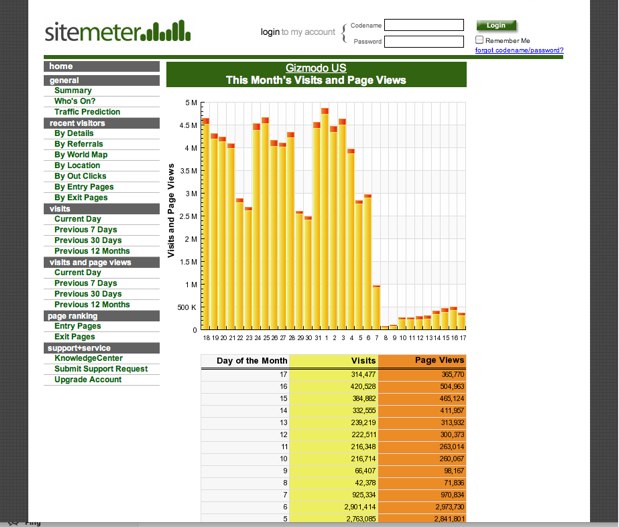View recent visitors By World Map
619x527 pixels.
click(81, 154)
